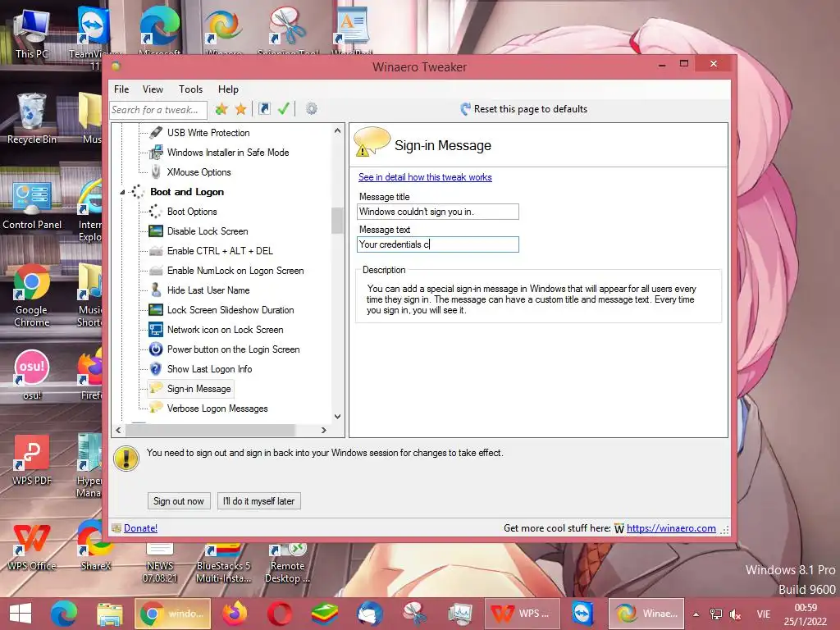Screen dimensions: 840x630
Task: Click Network icon on Lock Screen icon
Action: [x=156, y=330]
